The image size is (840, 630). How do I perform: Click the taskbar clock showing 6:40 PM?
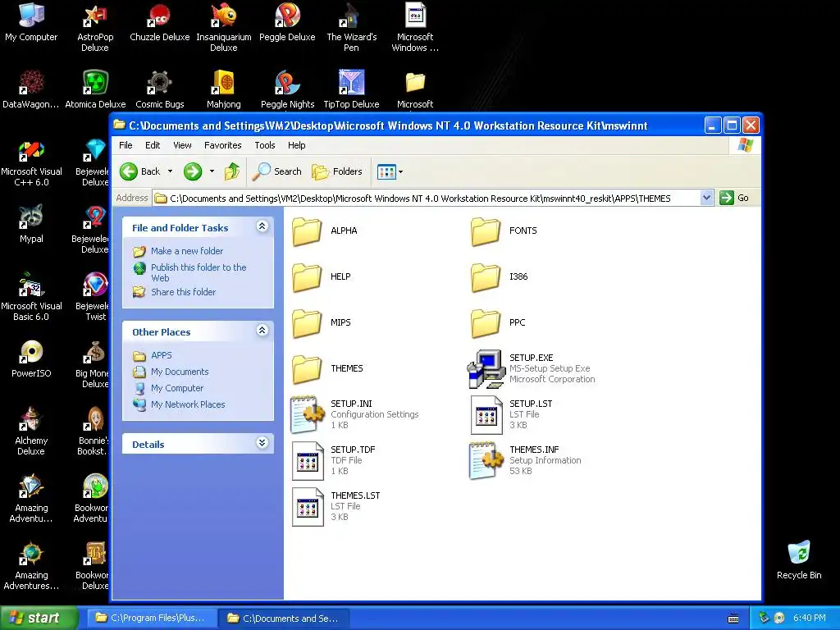point(809,618)
